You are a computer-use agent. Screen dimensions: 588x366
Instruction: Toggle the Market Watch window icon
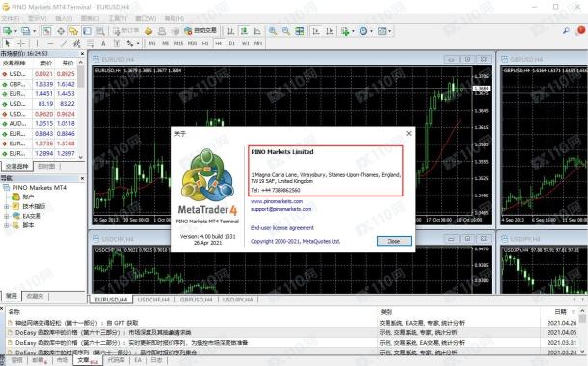47,31
